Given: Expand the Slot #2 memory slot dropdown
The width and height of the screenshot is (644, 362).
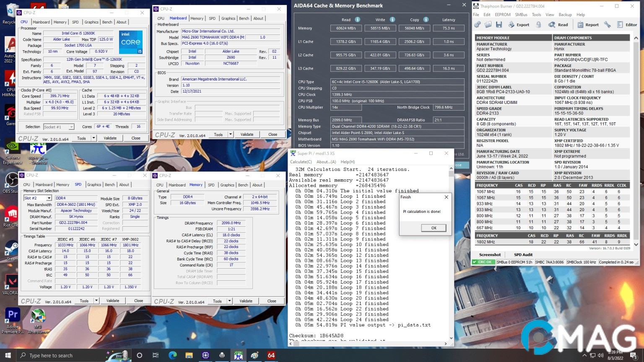Looking at the screenshot, I should pyautogui.click(x=49, y=198).
